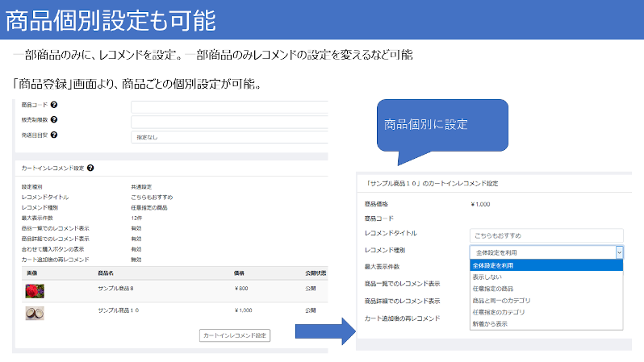Select 新着から表示 option in dropdown list
This screenshot has height=362, width=644.
click(x=546, y=324)
